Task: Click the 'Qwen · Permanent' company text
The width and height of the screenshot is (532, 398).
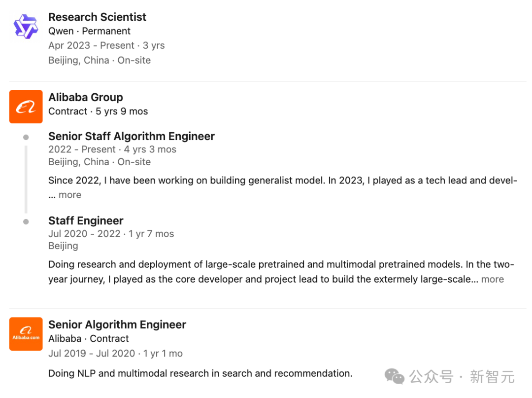Action: point(89,31)
